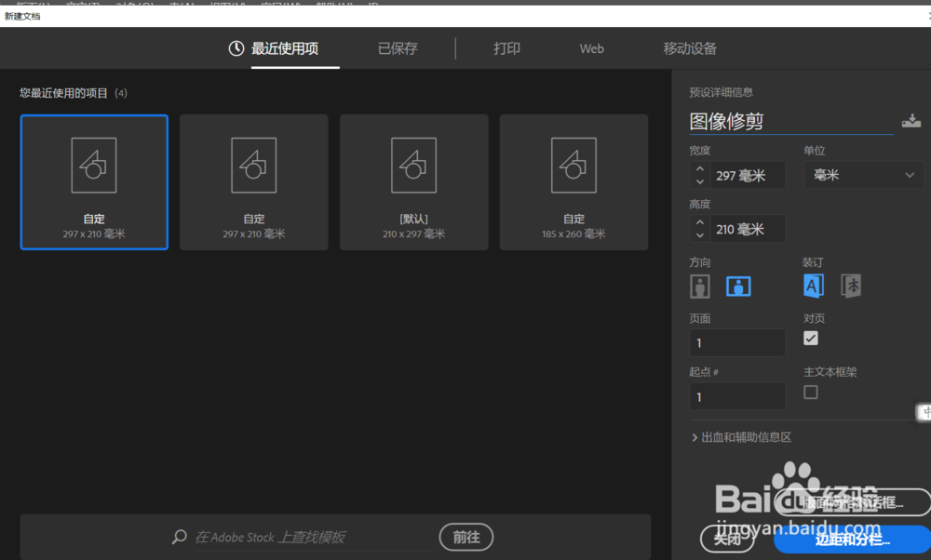Open the 单位 units dropdown
This screenshot has width=931, height=560.
863,175
